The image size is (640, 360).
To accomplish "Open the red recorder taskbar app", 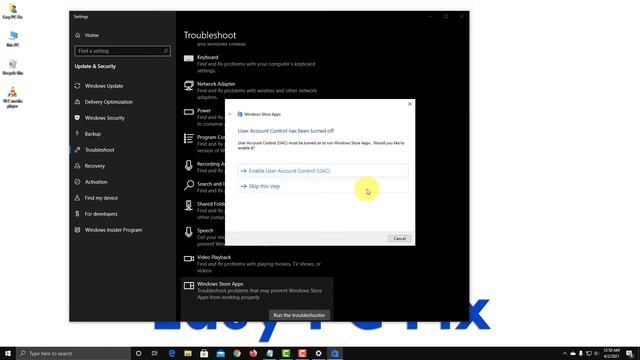I will point(302,353).
